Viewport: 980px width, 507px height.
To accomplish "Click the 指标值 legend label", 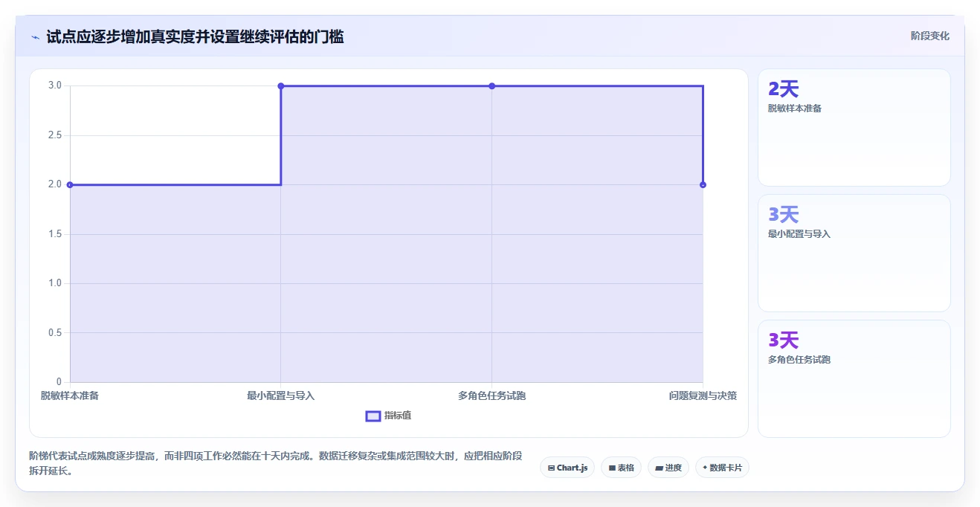I will pos(398,416).
